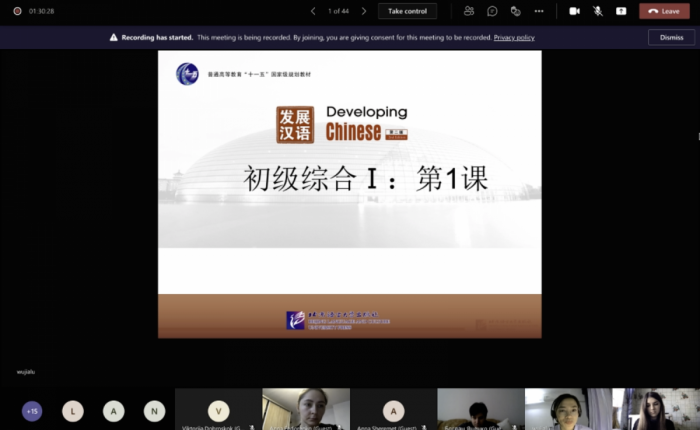The width and height of the screenshot is (700, 430).
Task: Open the meeting chat
Action: [492, 11]
